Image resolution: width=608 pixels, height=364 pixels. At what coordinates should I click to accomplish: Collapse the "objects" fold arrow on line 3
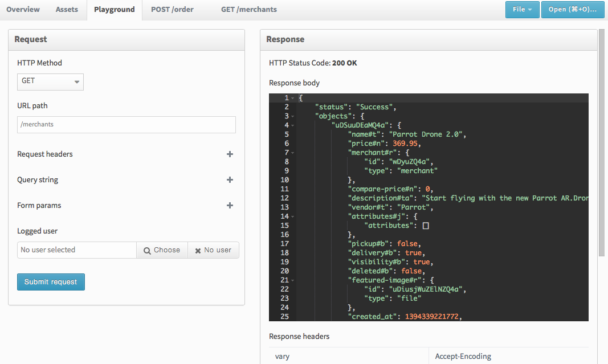[293, 116]
